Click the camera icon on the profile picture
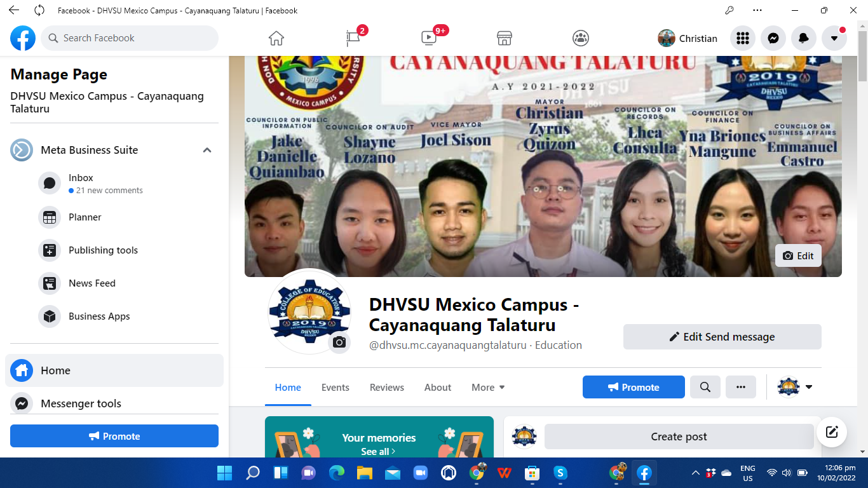Screen dimensions: 868x488 [x=339, y=342]
